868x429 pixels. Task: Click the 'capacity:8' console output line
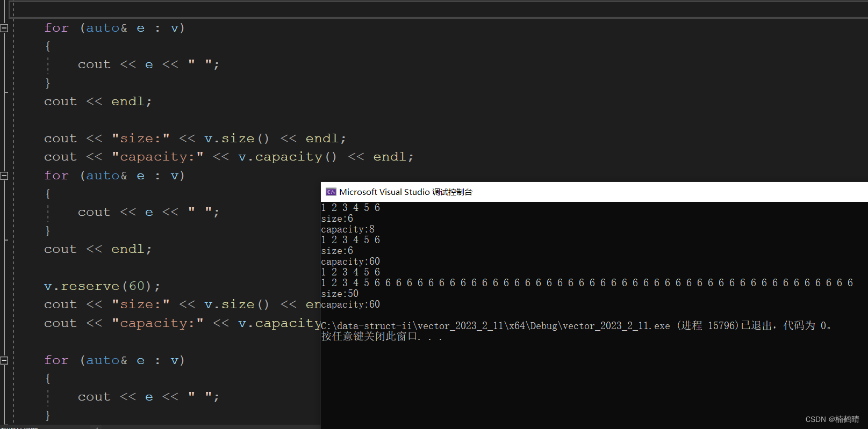tap(348, 229)
